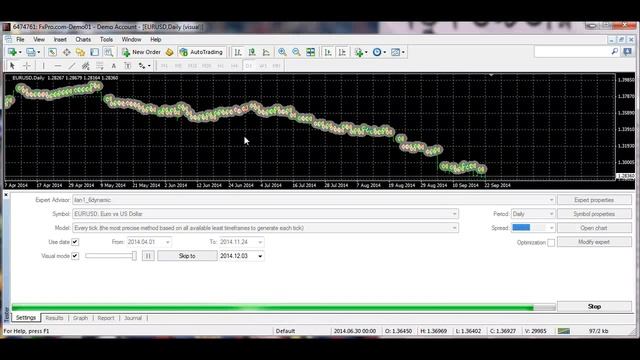Open the Insert menu
This screenshot has width=640, height=360.
click(60, 40)
